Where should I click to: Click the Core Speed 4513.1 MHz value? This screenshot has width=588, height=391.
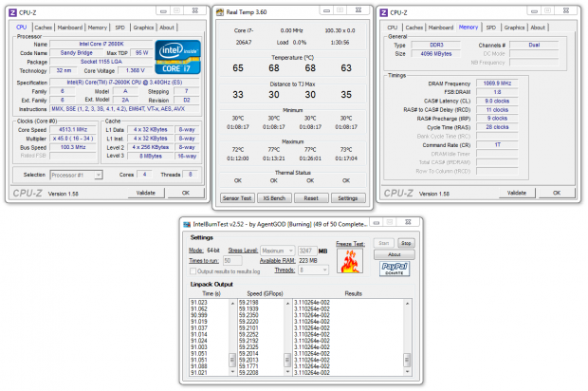point(73,129)
